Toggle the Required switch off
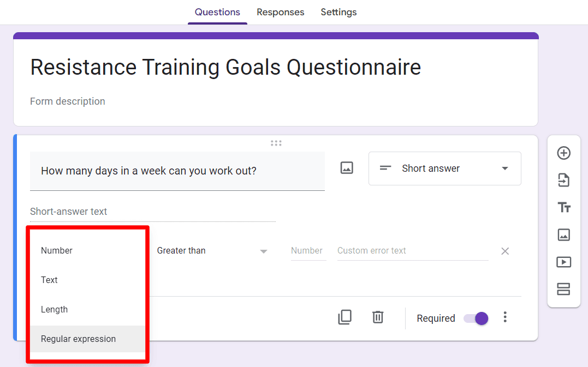The width and height of the screenshot is (588, 367). (x=476, y=318)
